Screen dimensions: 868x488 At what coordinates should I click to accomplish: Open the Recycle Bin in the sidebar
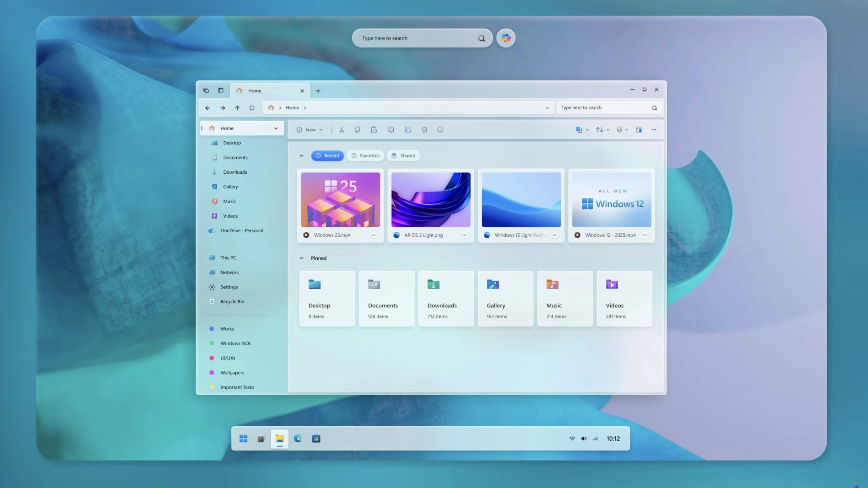click(232, 301)
